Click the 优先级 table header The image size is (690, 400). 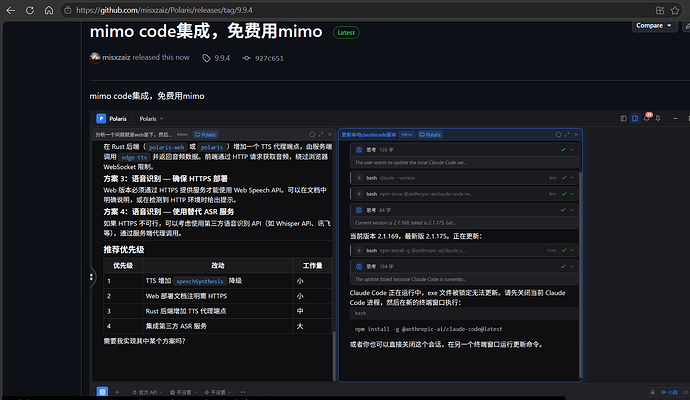[123, 265]
